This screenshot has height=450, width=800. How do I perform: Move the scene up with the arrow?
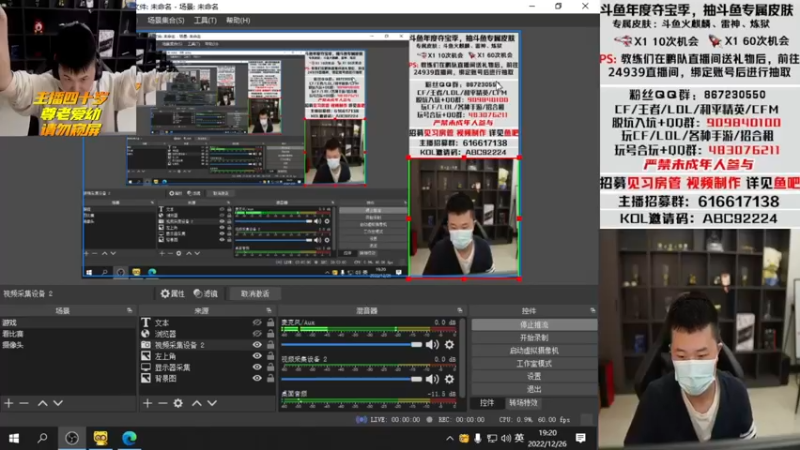tap(42, 403)
